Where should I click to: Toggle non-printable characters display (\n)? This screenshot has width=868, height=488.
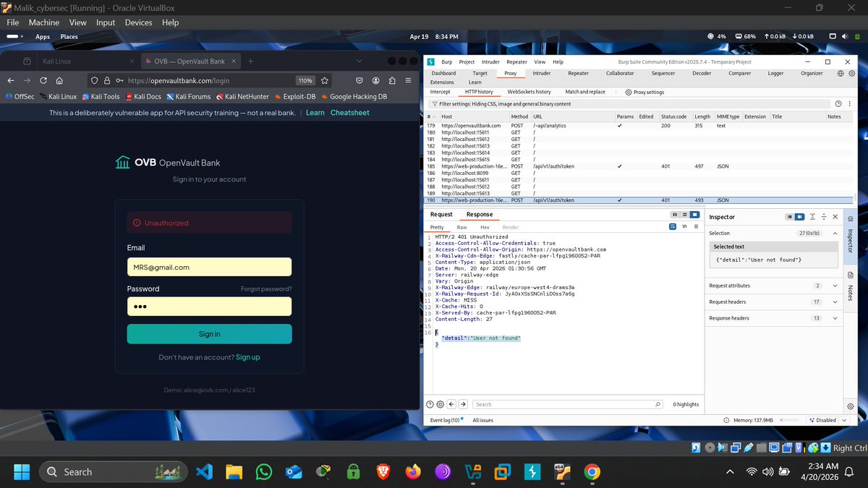[x=684, y=227]
